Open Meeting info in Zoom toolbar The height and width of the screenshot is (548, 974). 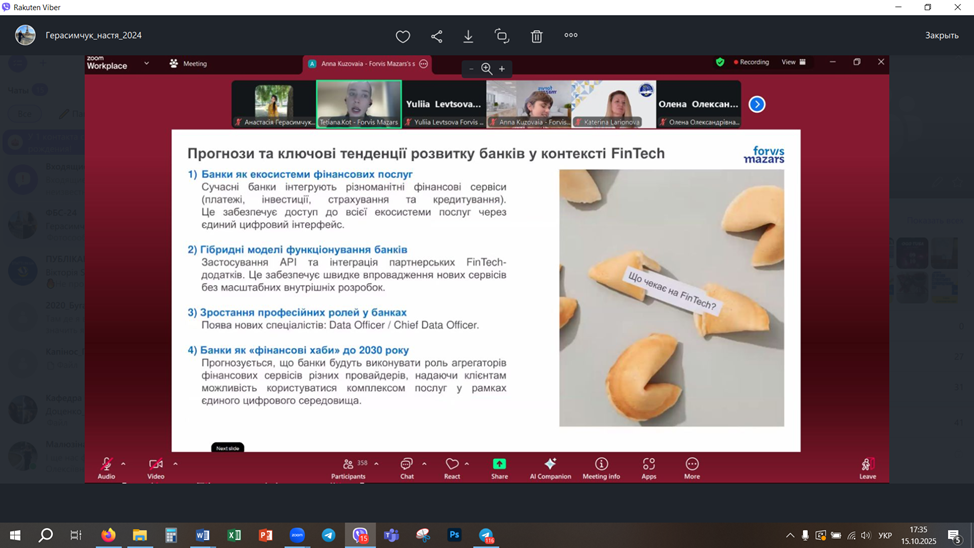point(601,467)
